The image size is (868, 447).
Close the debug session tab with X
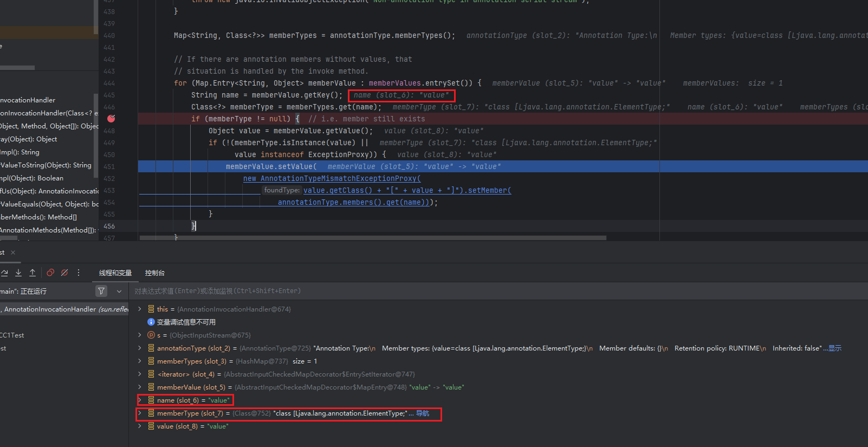[13, 252]
